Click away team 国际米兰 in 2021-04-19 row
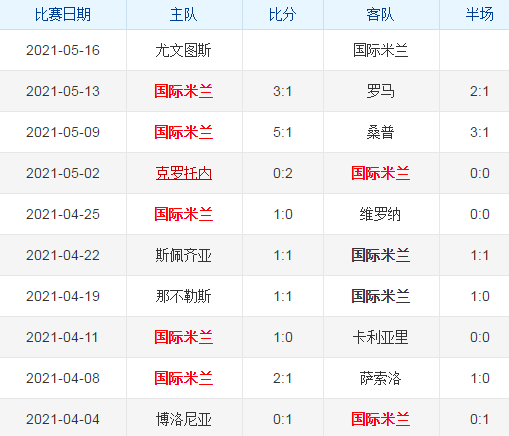 tap(381, 296)
